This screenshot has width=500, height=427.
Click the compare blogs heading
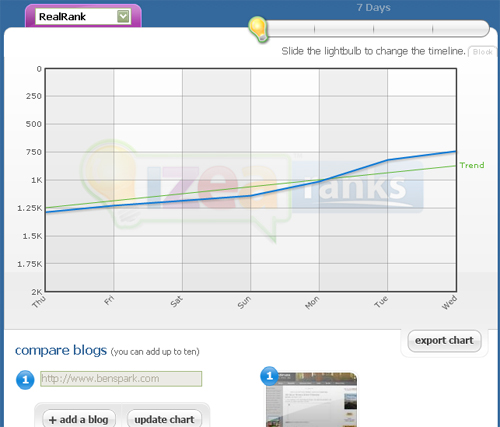click(61, 351)
